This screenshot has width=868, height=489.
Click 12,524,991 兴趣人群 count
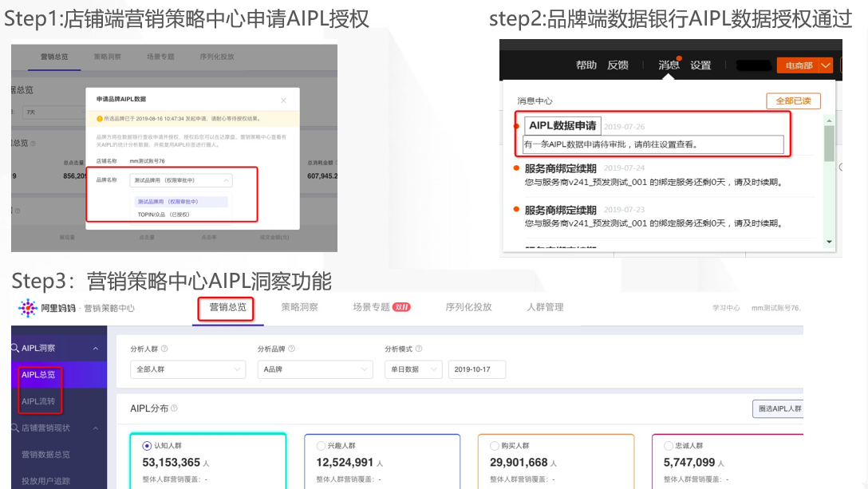[x=345, y=463]
